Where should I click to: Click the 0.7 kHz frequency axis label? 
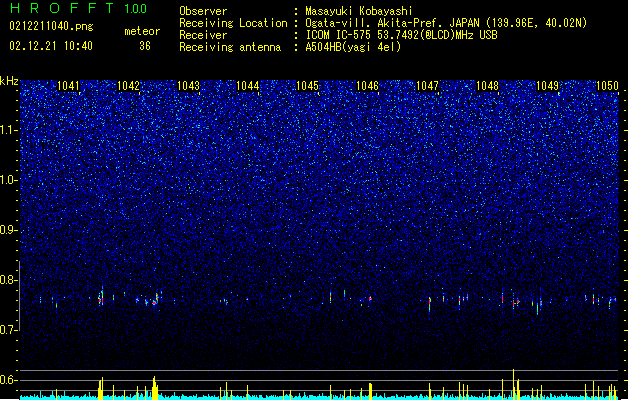9,330
